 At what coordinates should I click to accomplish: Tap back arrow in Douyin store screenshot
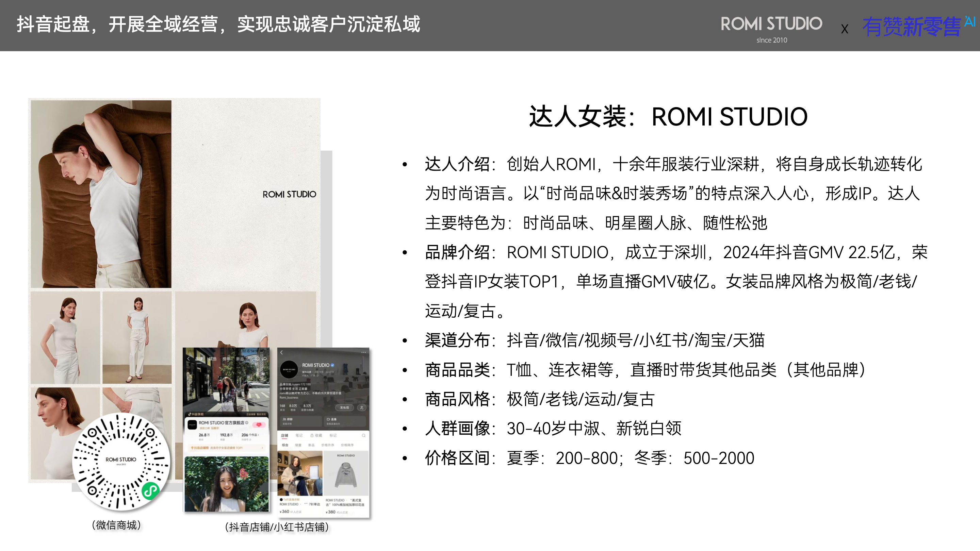pyautogui.click(x=189, y=358)
